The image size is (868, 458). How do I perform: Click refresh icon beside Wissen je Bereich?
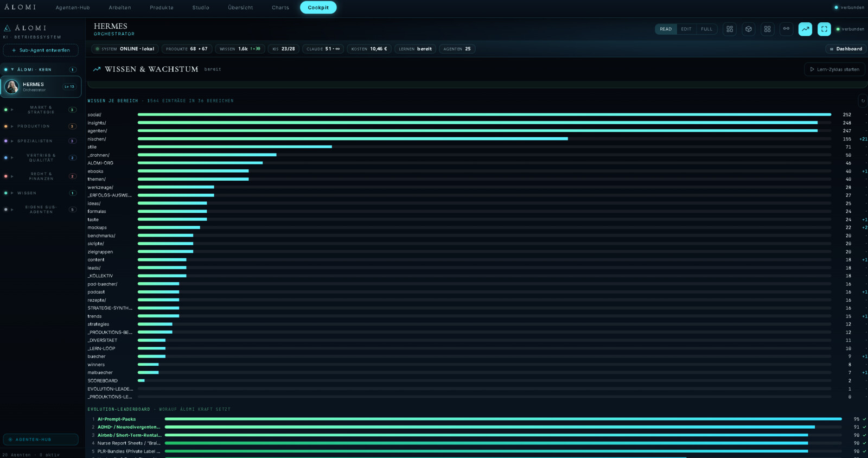[863, 101]
